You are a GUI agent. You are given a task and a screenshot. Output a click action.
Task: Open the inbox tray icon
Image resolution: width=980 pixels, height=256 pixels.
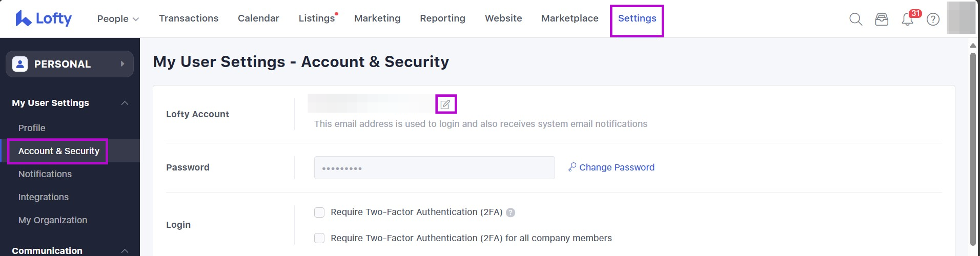(x=882, y=19)
